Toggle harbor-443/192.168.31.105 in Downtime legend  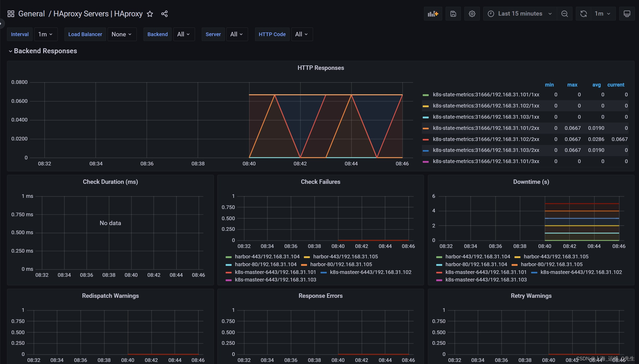pyautogui.click(x=556, y=257)
